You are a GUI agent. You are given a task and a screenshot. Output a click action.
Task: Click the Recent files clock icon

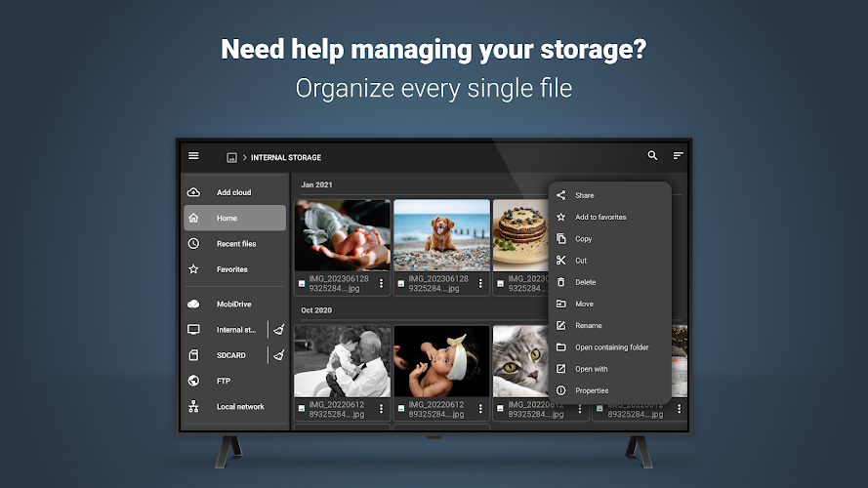coord(193,243)
